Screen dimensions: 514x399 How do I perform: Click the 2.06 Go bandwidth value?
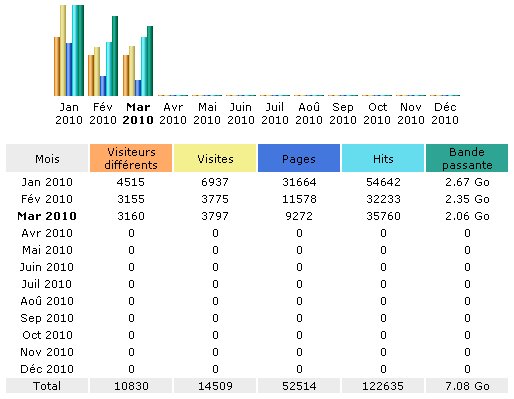click(467, 216)
